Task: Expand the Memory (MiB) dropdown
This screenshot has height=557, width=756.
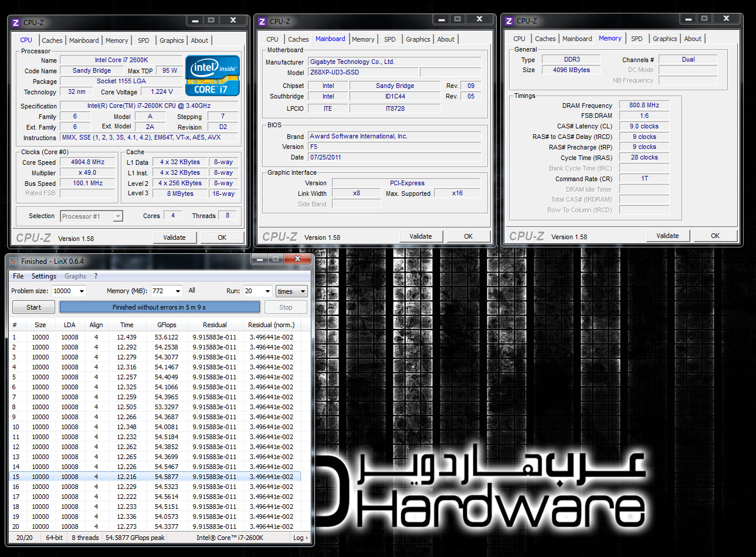Action: (x=178, y=291)
